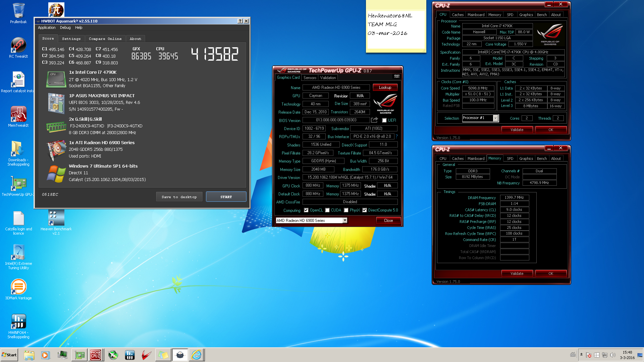Open the RC TweakIt desktop shortcut
This screenshot has height=362, width=644.
(x=18, y=47)
